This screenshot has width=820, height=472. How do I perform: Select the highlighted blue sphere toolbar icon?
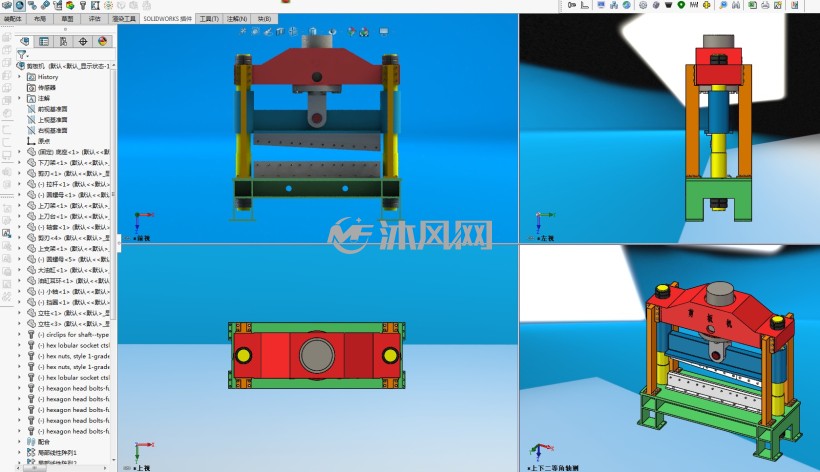click(x=19, y=5)
